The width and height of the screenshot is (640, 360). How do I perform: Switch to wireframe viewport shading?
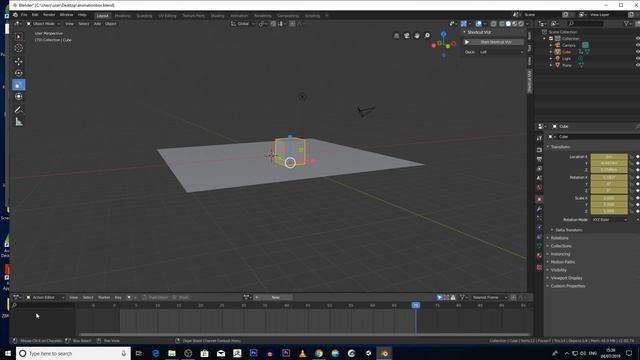(x=502, y=24)
